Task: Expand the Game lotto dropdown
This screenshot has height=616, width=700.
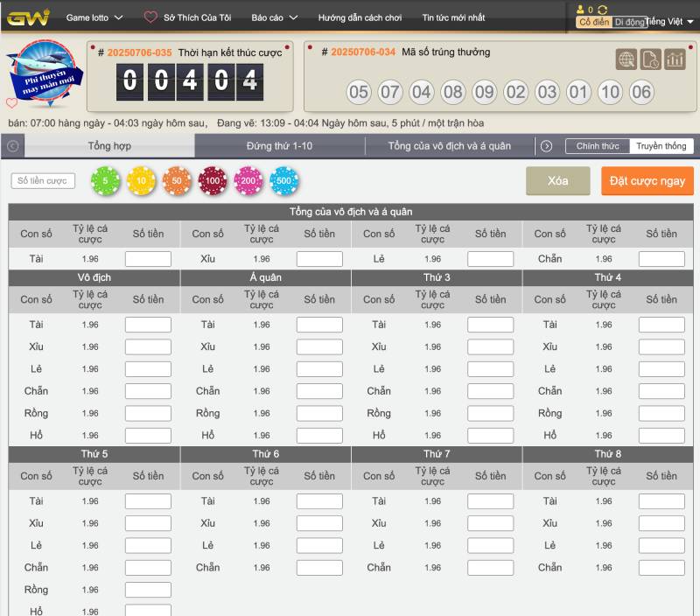Action: click(94, 17)
